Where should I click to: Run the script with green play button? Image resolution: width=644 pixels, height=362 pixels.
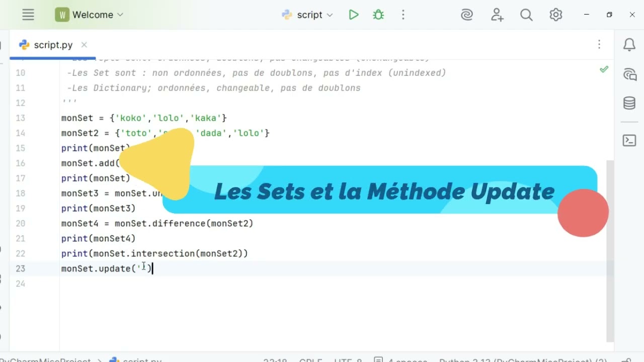click(x=354, y=15)
